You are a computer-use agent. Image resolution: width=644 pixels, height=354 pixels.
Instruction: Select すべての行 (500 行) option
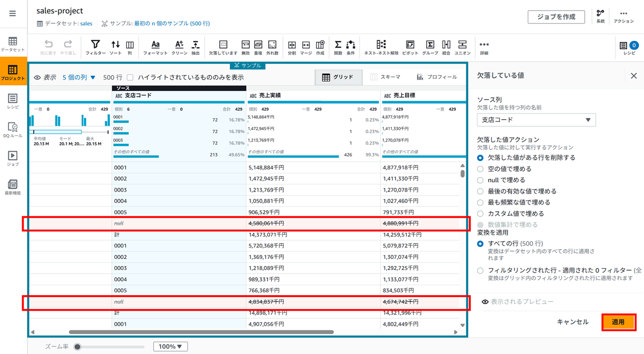point(480,243)
